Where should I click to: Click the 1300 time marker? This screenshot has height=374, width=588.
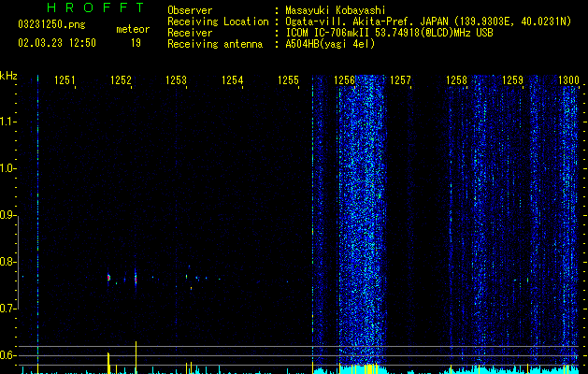coord(569,79)
